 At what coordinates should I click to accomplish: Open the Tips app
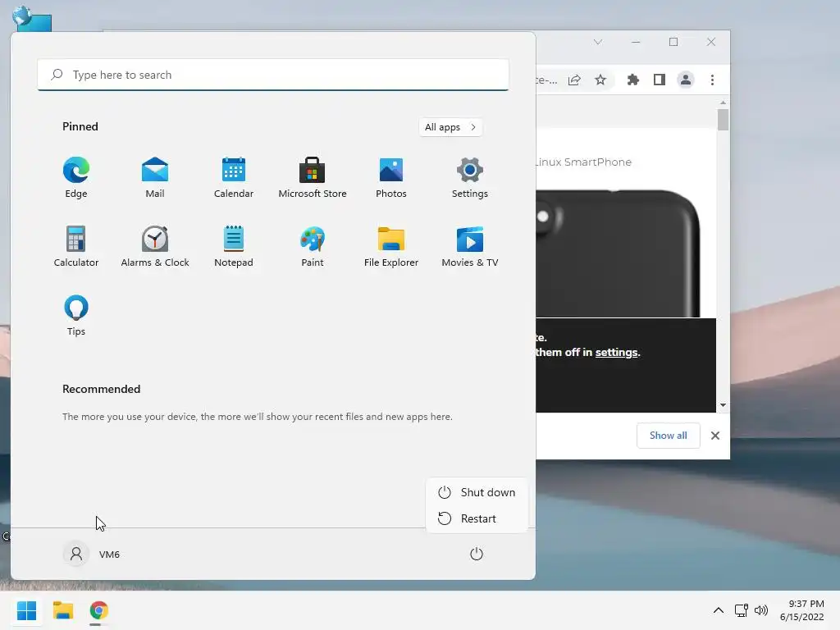tap(76, 316)
